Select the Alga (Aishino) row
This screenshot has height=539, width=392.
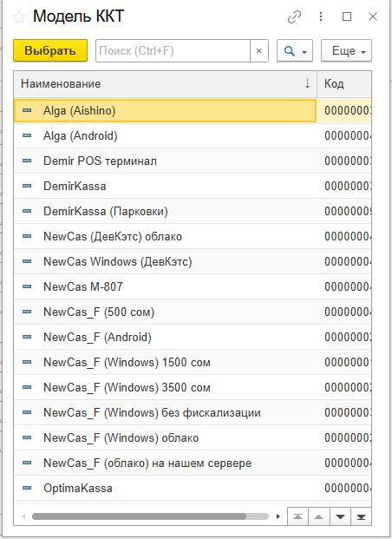(193, 111)
